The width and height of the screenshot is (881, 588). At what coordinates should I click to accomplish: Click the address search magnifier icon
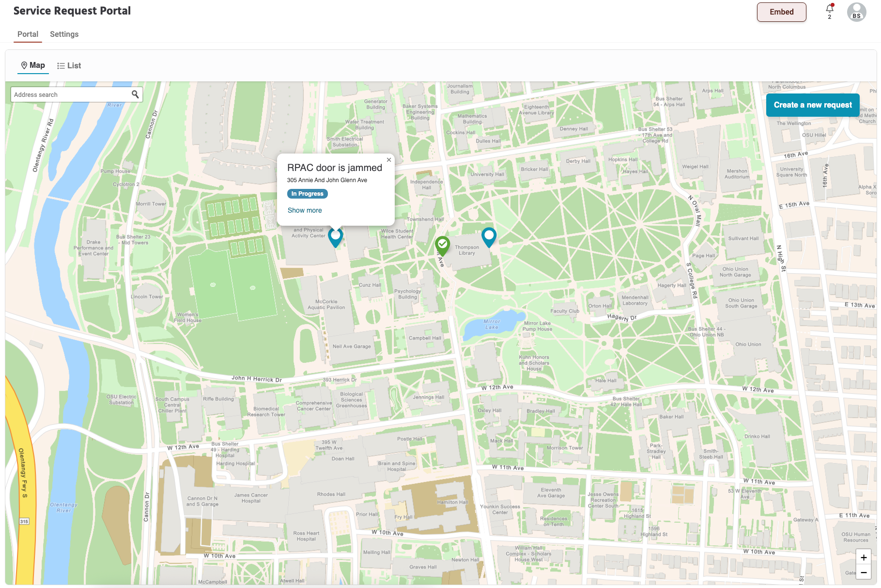(135, 94)
